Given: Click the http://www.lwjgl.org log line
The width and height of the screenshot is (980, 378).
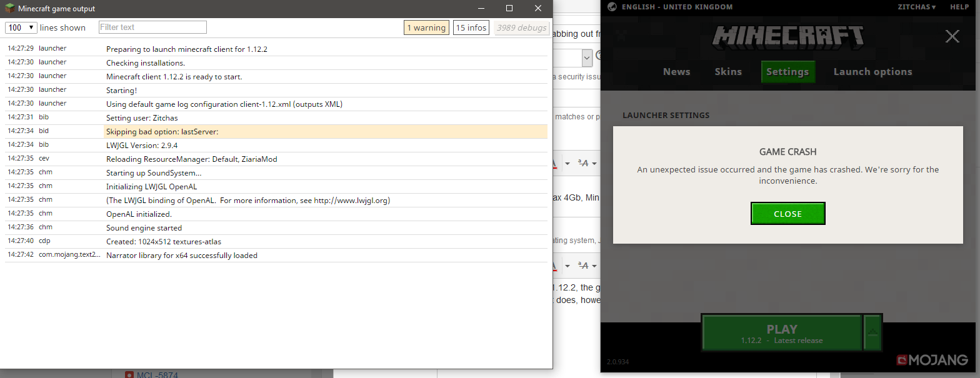Looking at the screenshot, I should coord(276,200).
